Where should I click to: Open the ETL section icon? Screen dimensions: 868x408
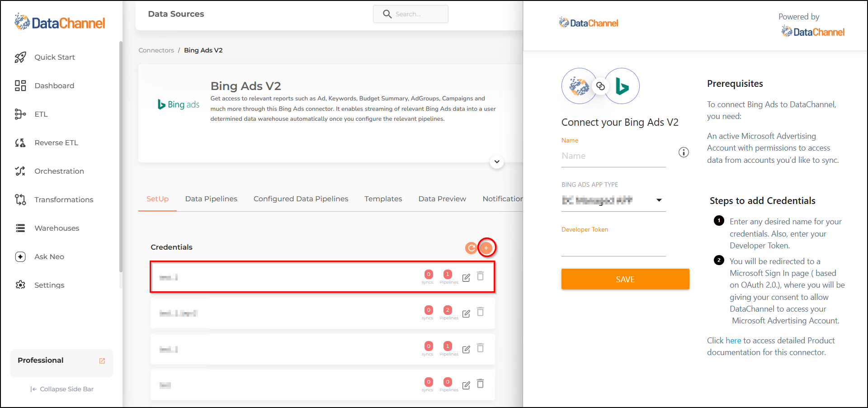20,114
